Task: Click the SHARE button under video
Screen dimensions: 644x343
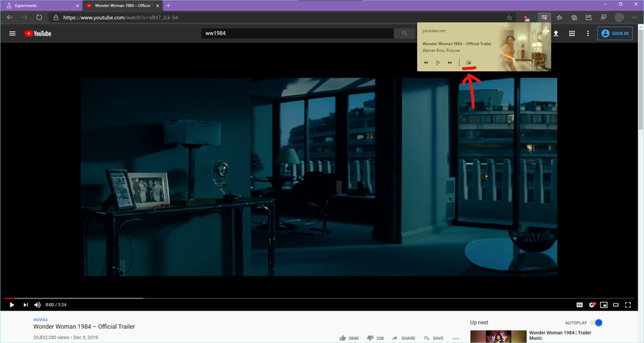Action: 404,338
